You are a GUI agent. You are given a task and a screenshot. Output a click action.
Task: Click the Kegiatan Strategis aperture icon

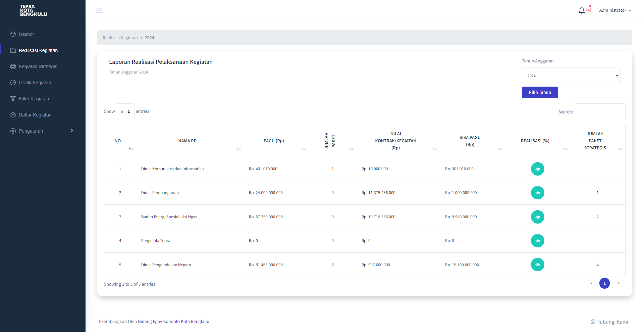click(x=13, y=66)
